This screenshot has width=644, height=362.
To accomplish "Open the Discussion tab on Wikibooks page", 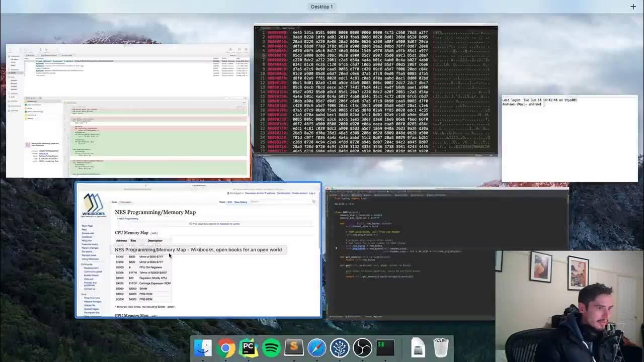I will (125, 202).
